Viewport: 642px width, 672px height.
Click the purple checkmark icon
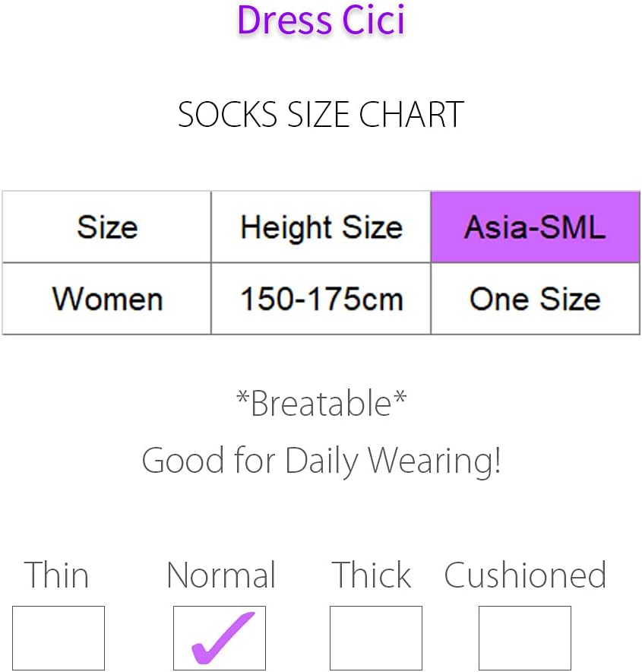[223, 638]
